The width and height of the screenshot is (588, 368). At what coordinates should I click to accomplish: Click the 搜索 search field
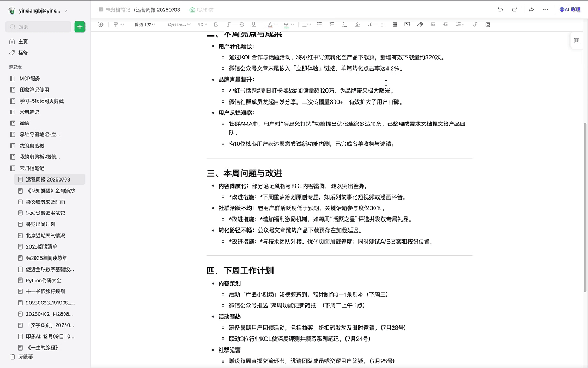pos(38,27)
